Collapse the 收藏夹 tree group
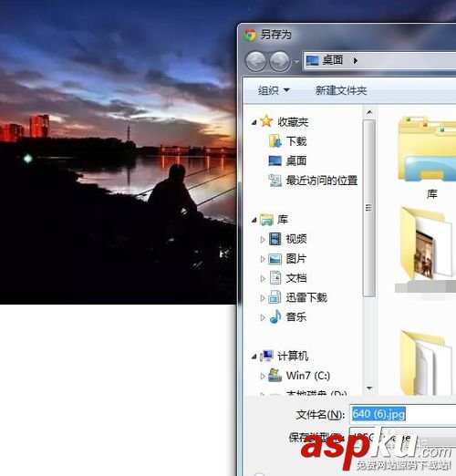456x476 pixels. tap(254, 122)
